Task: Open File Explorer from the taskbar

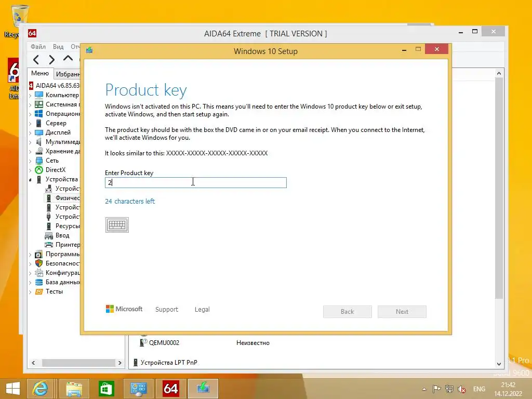Action: [74, 389]
